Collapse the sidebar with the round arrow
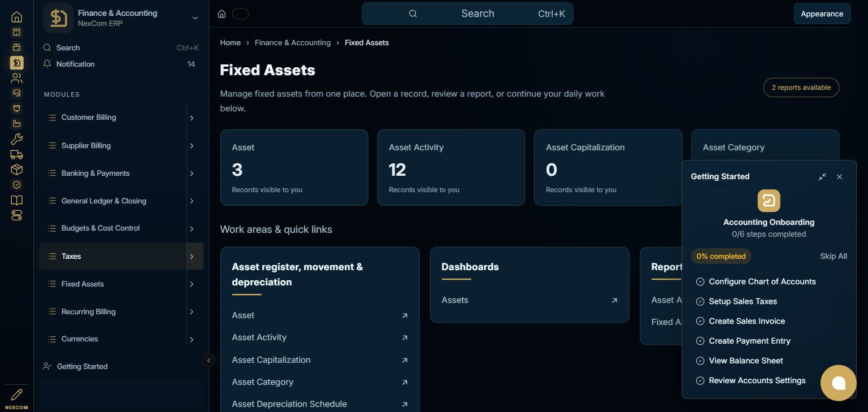This screenshot has width=868, height=412. [209, 360]
